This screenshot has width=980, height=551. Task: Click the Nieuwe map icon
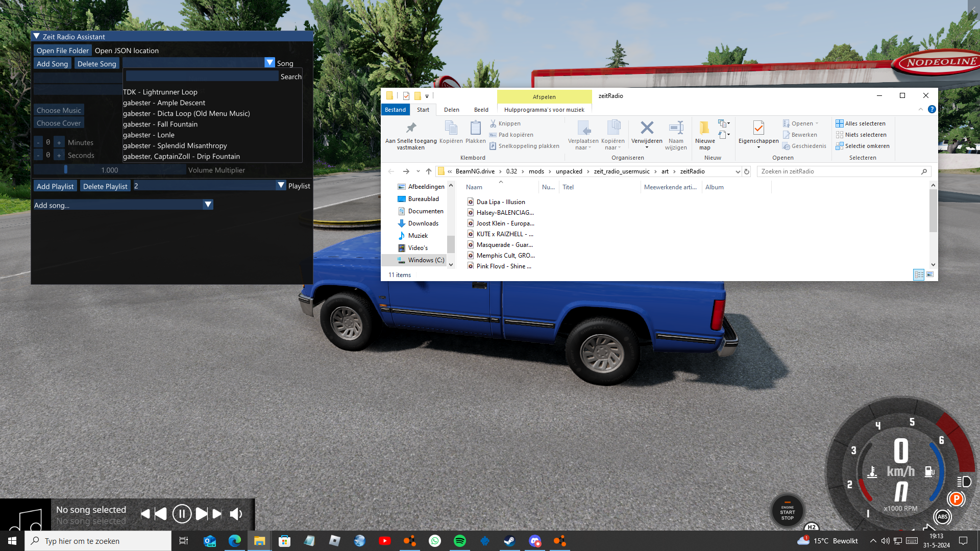click(x=704, y=128)
